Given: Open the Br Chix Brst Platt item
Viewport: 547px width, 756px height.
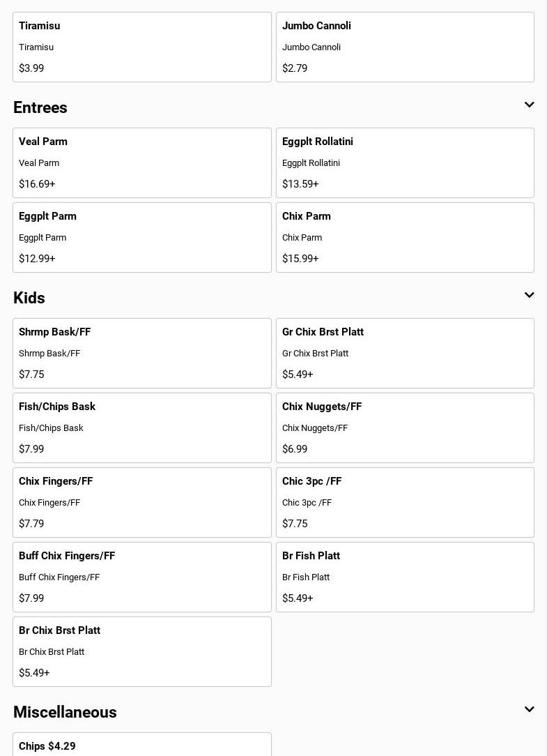Looking at the screenshot, I should tap(142, 652).
